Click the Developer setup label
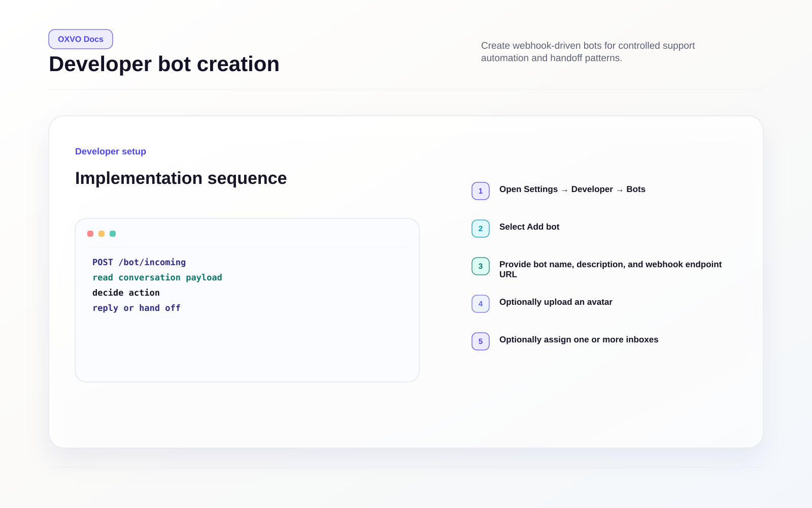Viewport: 812px width, 508px height. point(111,151)
